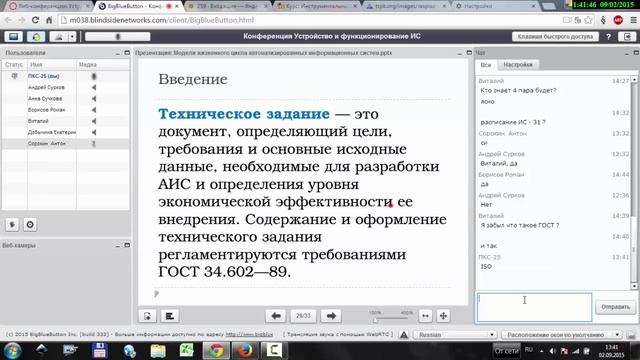Click the microphone icon in ПКС-25 row
Image resolution: width=640 pixels, height=360 pixels.
coord(94,76)
